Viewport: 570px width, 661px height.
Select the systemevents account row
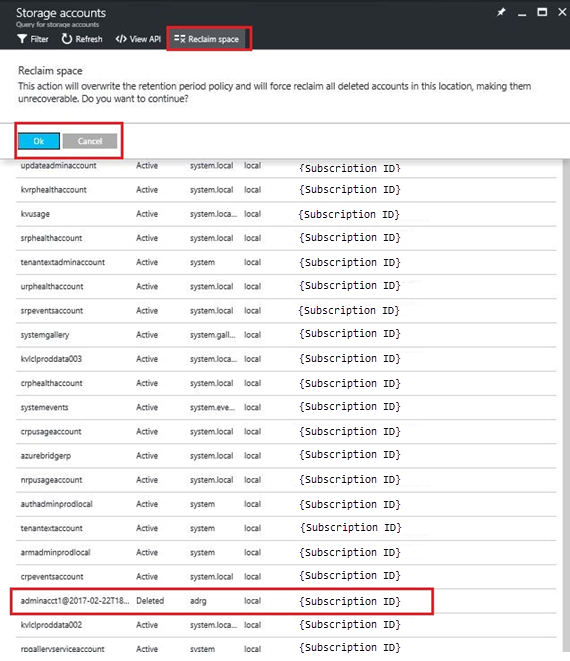[x=286, y=407]
